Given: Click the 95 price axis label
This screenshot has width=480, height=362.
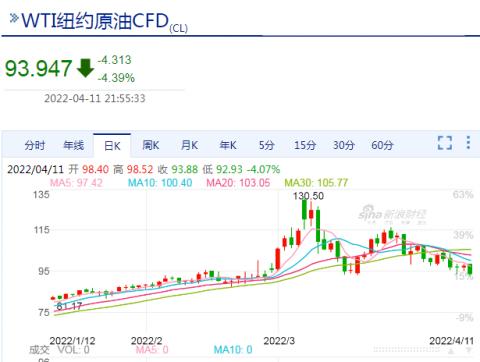Looking at the screenshot, I should coord(44,271).
